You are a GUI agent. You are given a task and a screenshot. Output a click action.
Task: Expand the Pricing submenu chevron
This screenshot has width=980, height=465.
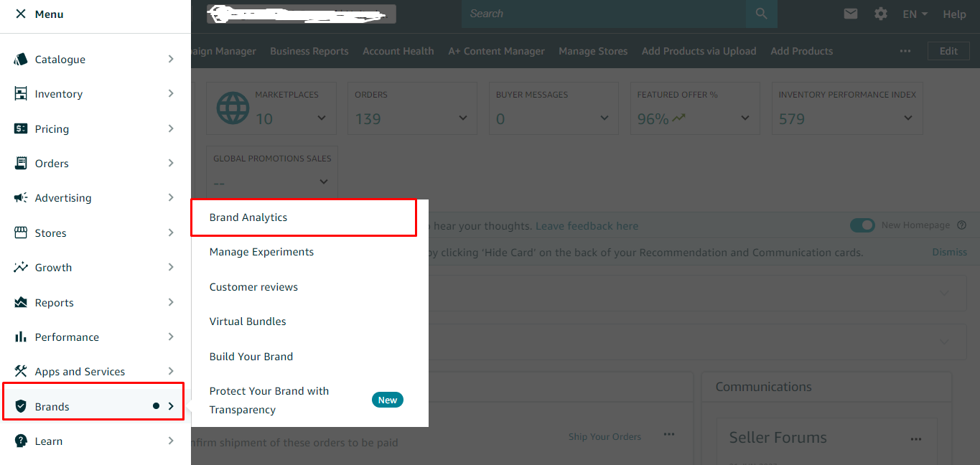[x=171, y=128]
